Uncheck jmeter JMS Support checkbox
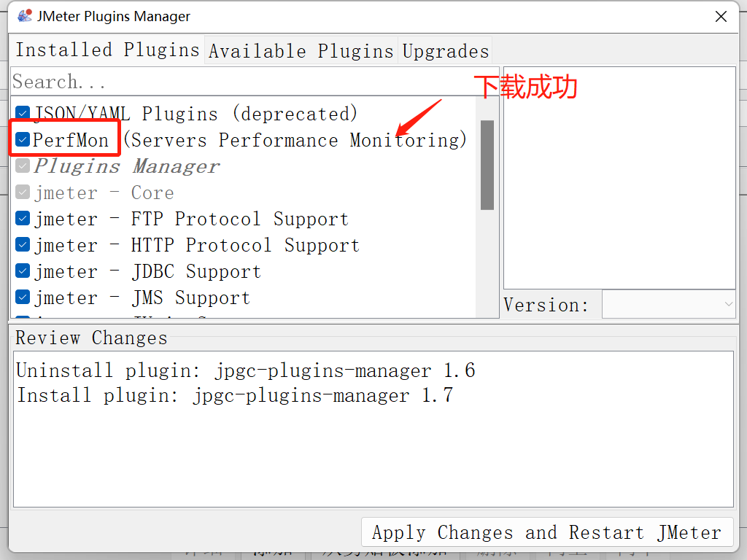 (23, 297)
